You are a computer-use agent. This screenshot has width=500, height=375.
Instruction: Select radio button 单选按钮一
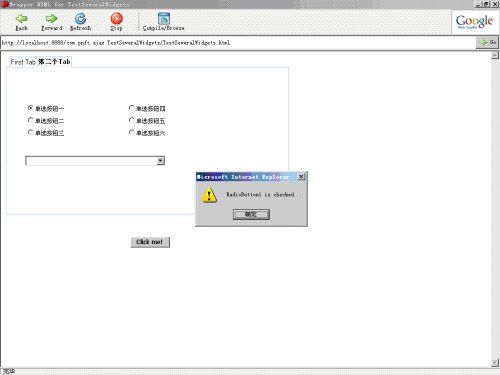pos(30,108)
